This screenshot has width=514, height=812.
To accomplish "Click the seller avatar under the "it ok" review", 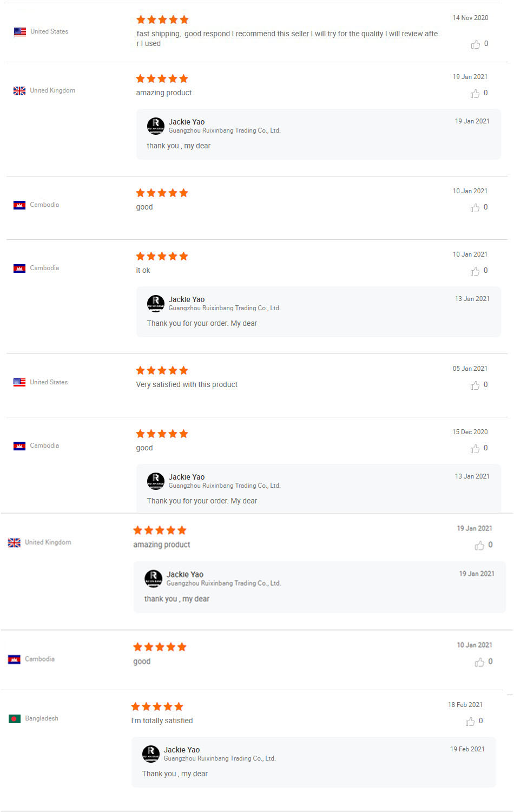I will point(156,304).
